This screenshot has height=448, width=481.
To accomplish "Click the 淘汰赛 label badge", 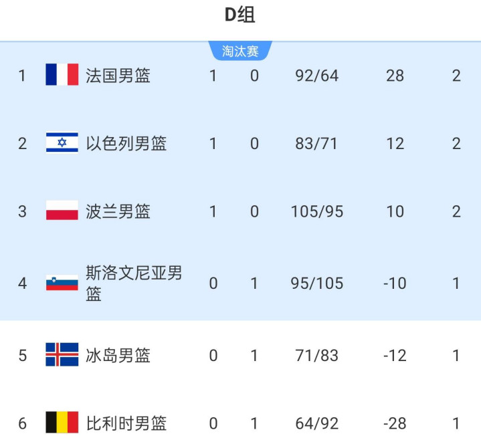I will 240,51.
